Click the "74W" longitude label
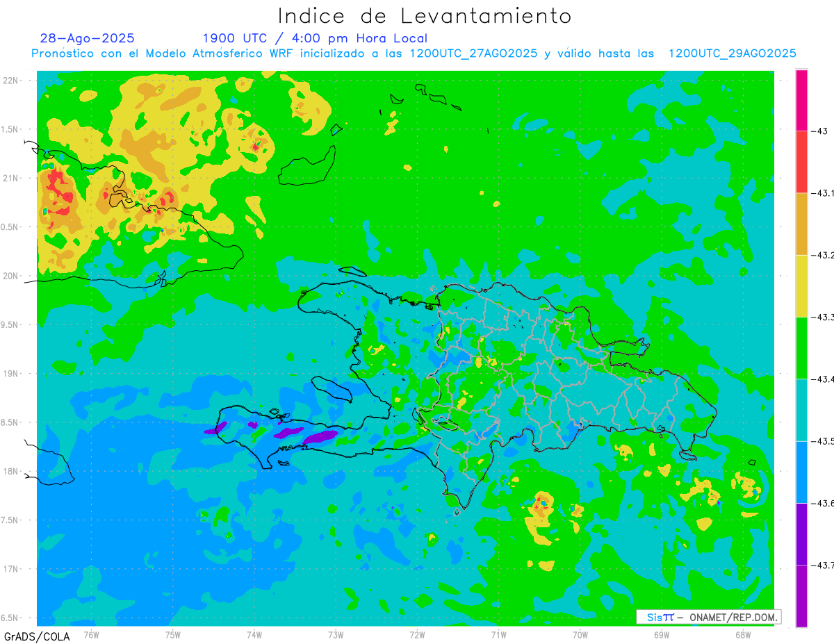834x644 pixels. click(x=254, y=634)
